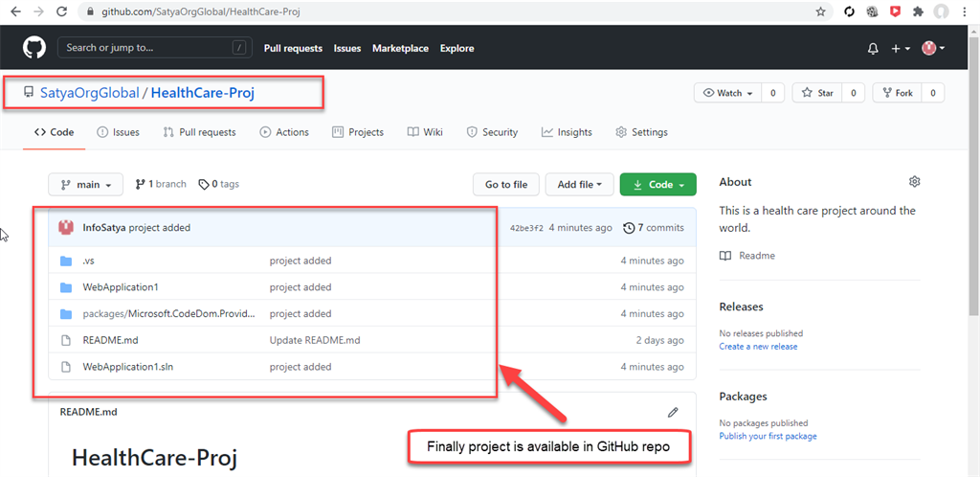Open the repository Settings tab

[641, 132]
